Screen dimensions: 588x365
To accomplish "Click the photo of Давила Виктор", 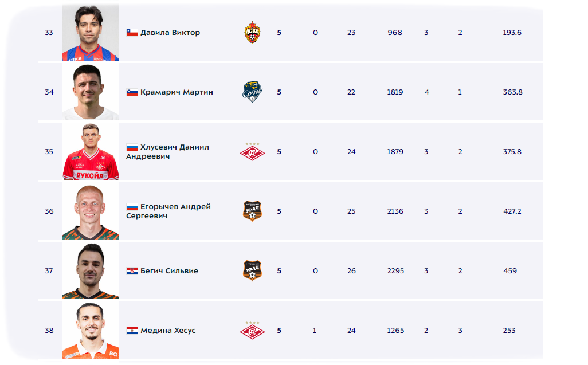I will 91,32.
